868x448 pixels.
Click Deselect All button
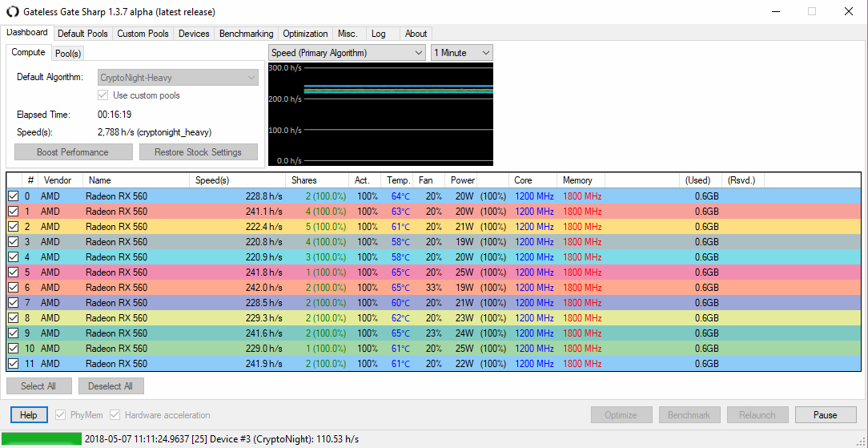[111, 386]
